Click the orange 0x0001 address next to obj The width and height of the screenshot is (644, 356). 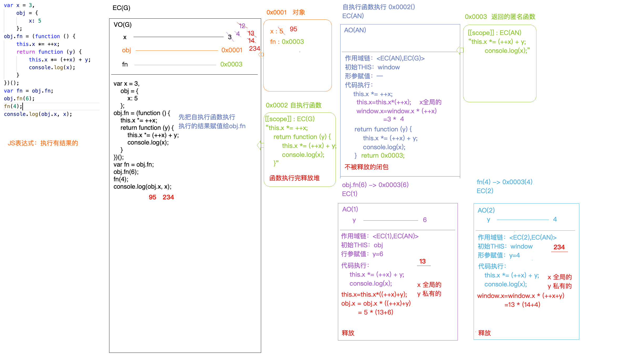[231, 50]
